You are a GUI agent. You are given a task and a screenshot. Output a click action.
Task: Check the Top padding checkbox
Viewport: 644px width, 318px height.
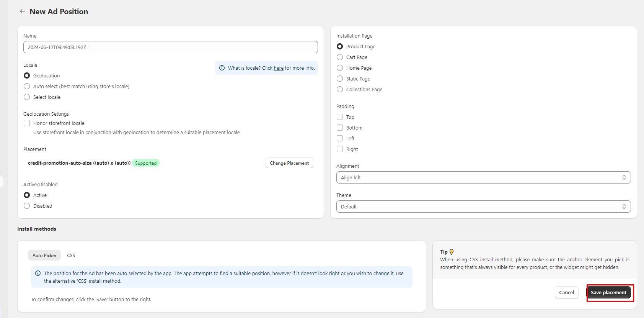pyautogui.click(x=340, y=117)
